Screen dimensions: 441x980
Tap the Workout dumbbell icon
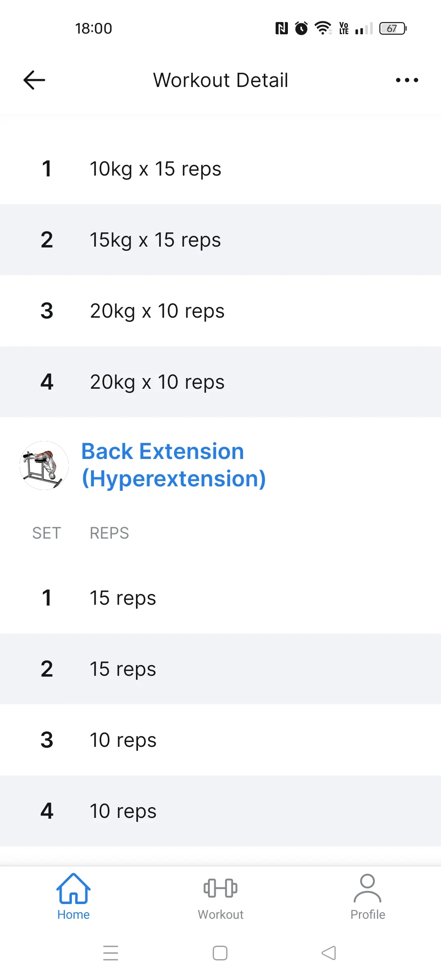click(220, 889)
